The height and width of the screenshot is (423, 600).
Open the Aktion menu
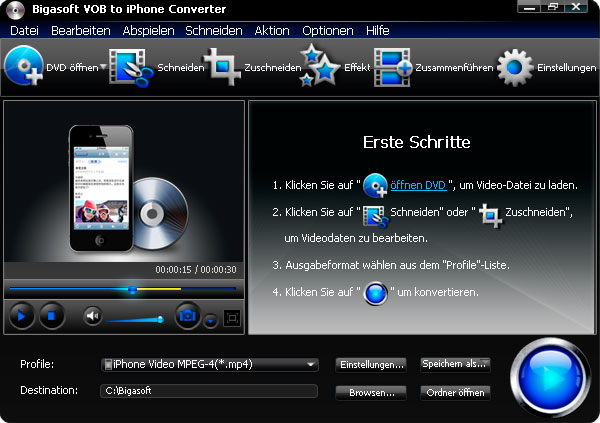pos(272,31)
